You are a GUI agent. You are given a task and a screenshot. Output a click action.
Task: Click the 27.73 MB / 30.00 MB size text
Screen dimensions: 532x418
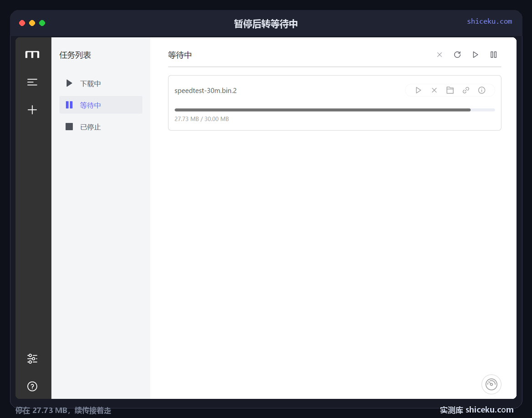(x=201, y=119)
